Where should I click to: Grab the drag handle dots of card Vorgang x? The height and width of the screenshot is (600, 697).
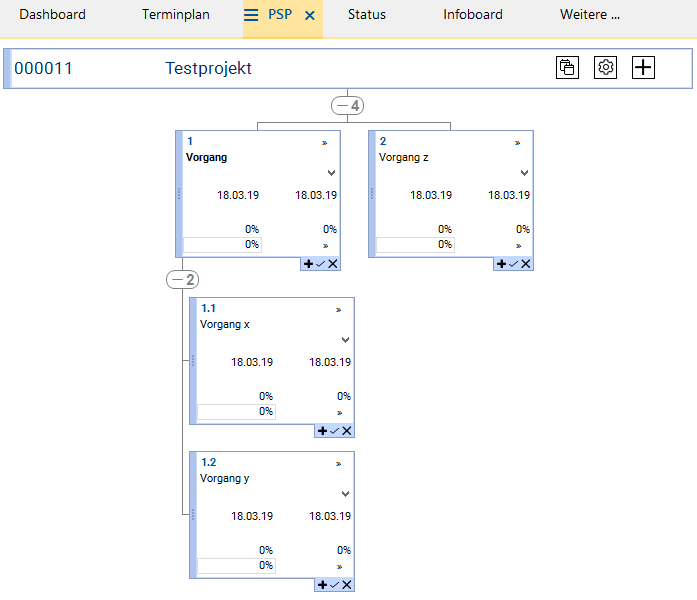pos(193,360)
